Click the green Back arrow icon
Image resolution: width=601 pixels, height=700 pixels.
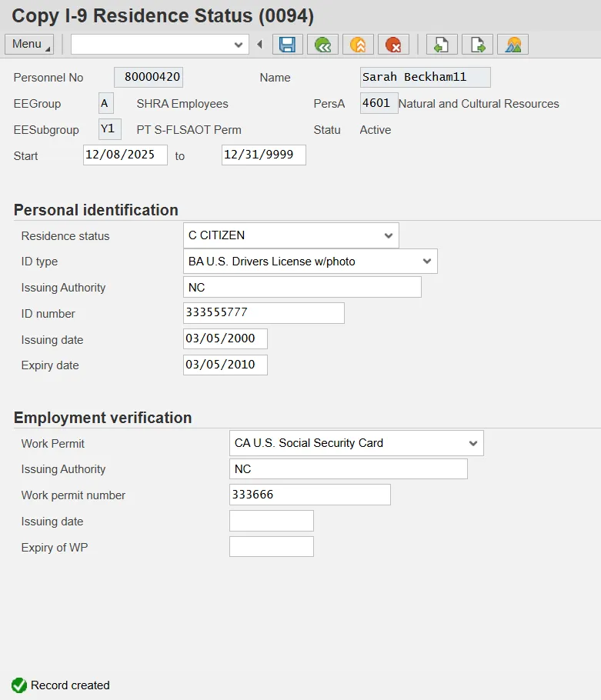click(x=322, y=45)
